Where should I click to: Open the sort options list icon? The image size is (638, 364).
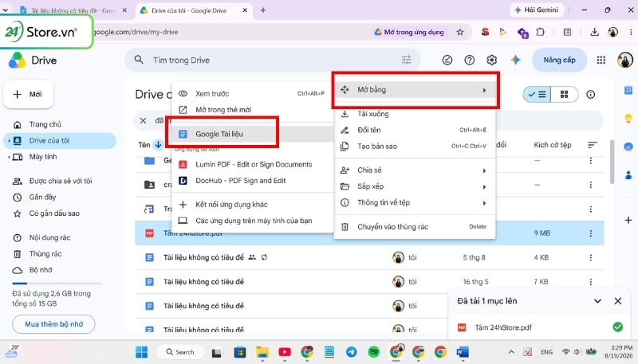593,145
